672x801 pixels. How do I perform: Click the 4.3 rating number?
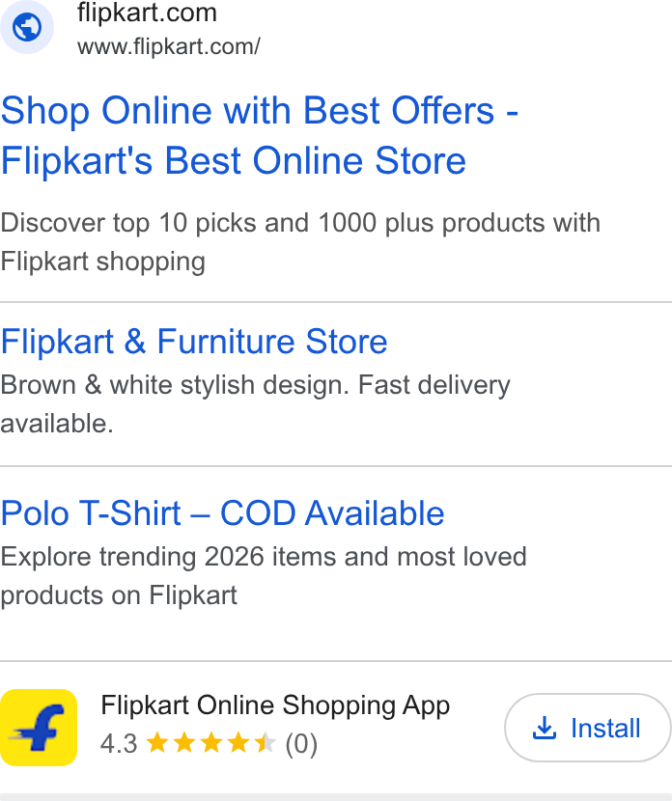(119, 744)
